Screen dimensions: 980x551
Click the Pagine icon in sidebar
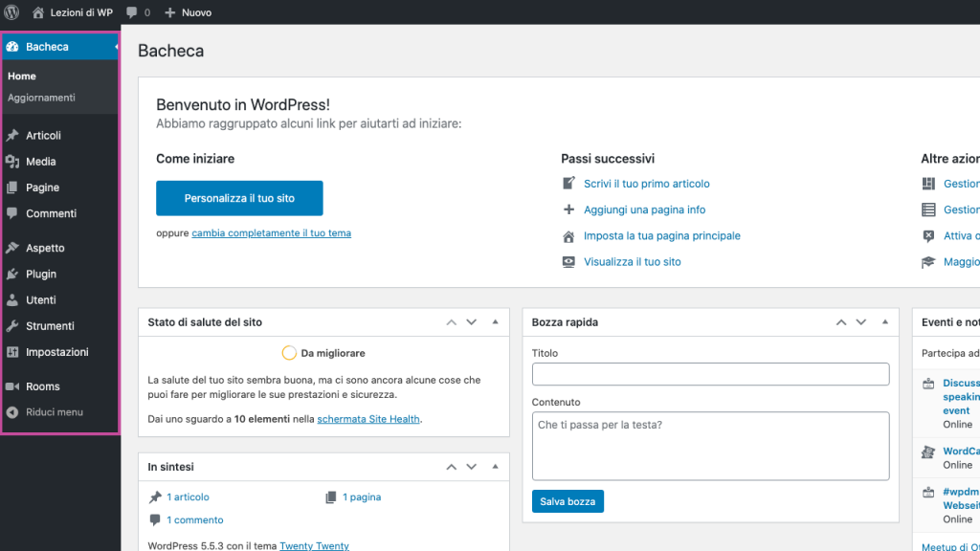(12, 187)
